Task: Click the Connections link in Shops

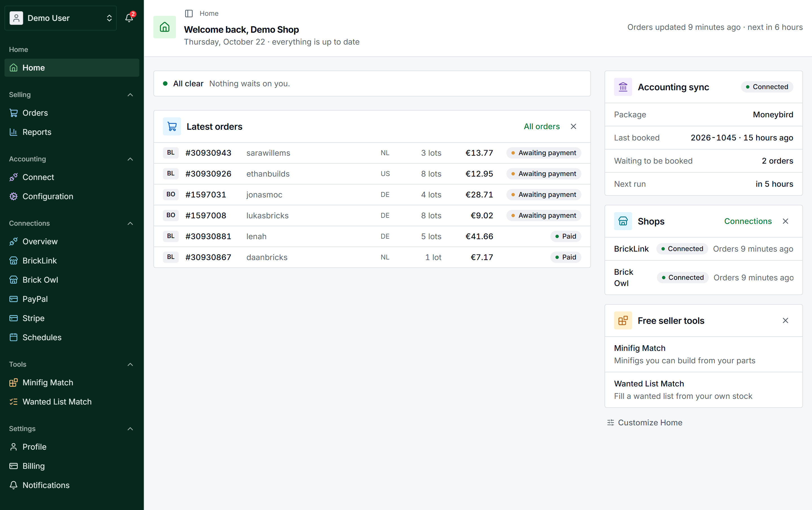Action: 748,221
